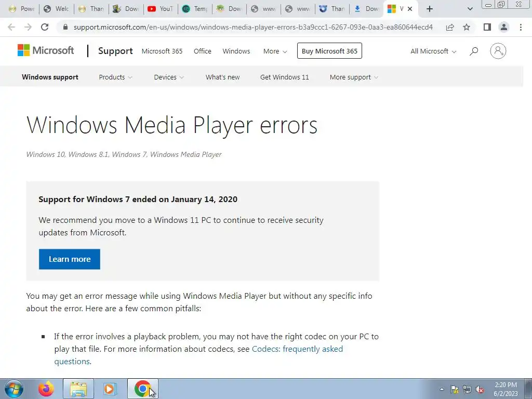Click the taskbar clock showing 2:20 PM
Screen dimensions: 532x399
point(506,389)
